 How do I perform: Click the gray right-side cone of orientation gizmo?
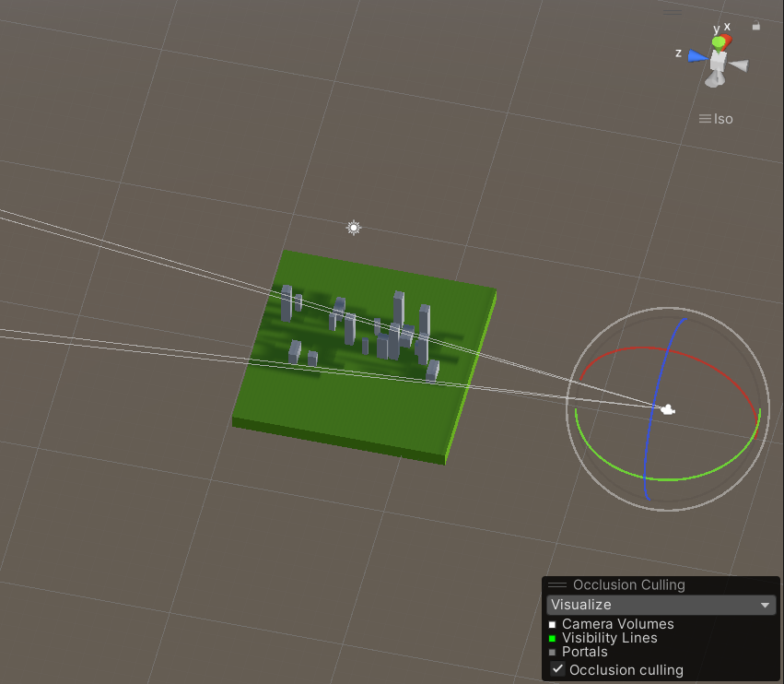click(739, 65)
